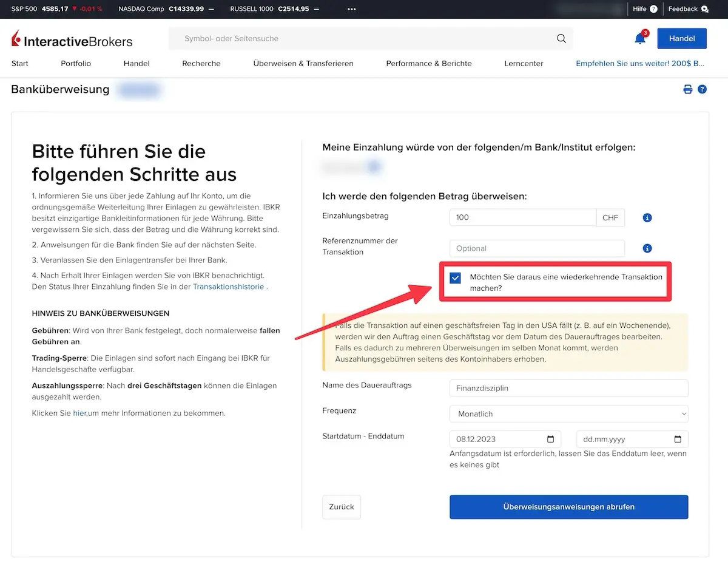The height and width of the screenshot is (578, 728).
Task: Click the Feedback chat icon
Action: 704,9
